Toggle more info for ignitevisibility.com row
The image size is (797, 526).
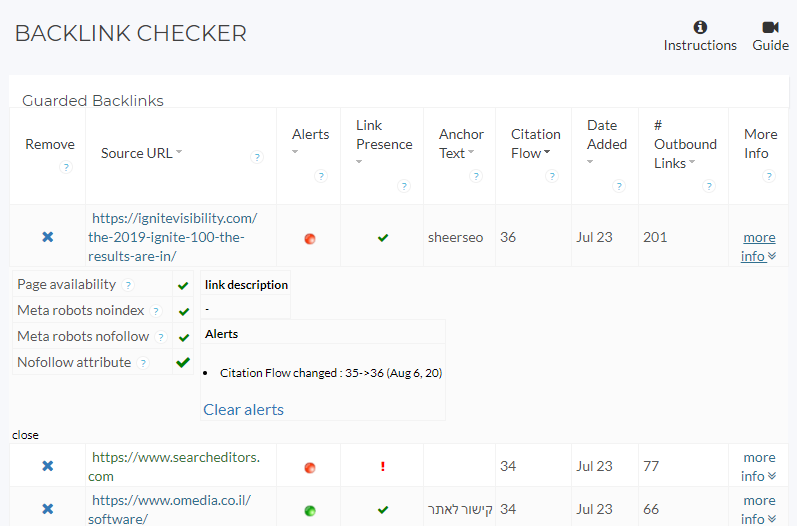point(758,246)
